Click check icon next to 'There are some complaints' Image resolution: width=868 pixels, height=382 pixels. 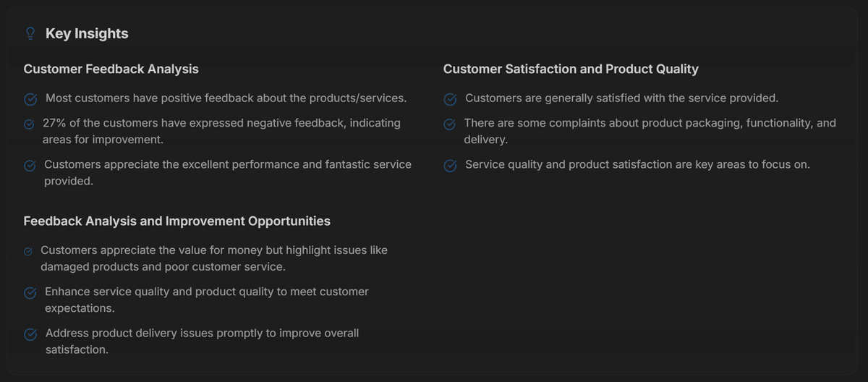[x=449, y=124]
